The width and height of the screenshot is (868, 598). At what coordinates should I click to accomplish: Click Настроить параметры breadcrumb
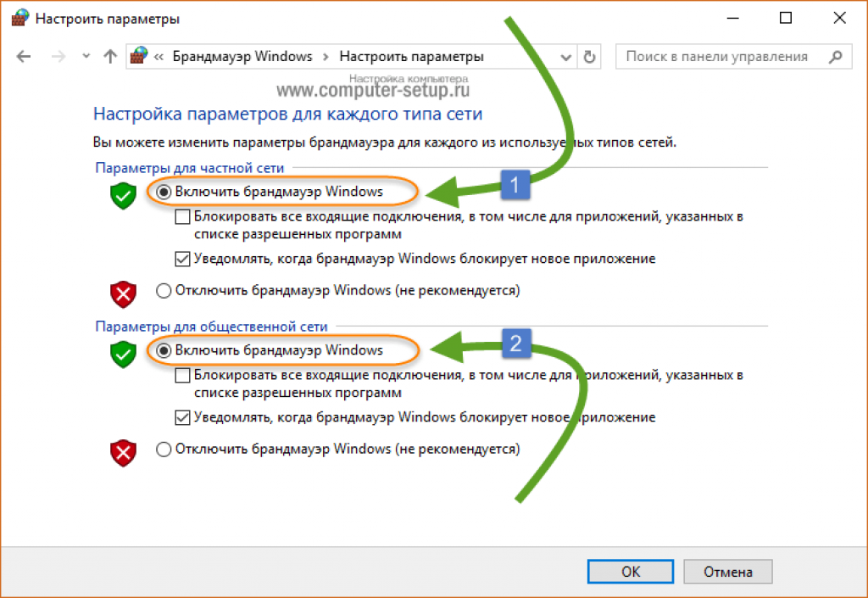(x=411, y=57)
